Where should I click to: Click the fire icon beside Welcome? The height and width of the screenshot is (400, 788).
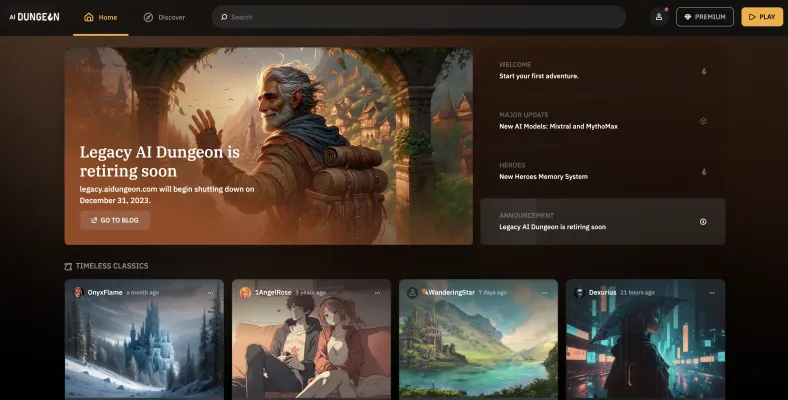703,71
